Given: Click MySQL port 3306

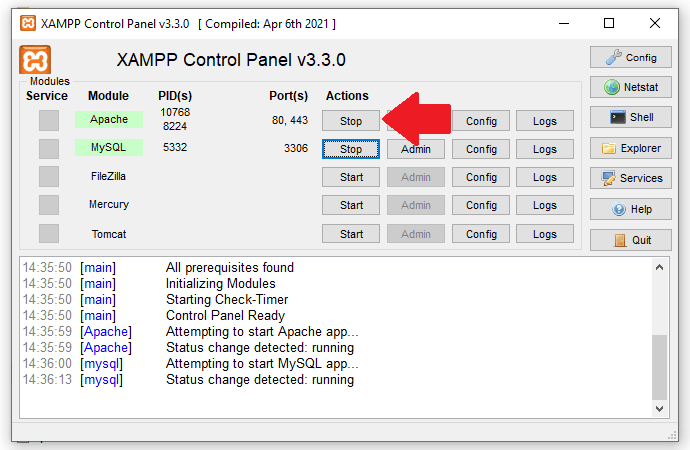Looking at the screenshot, I should (x=296, y=148).
